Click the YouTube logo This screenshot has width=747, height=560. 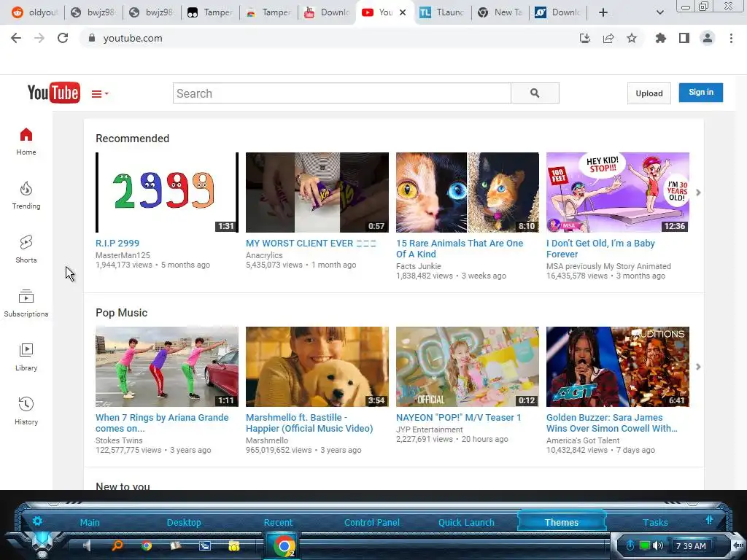coord(53,93)
